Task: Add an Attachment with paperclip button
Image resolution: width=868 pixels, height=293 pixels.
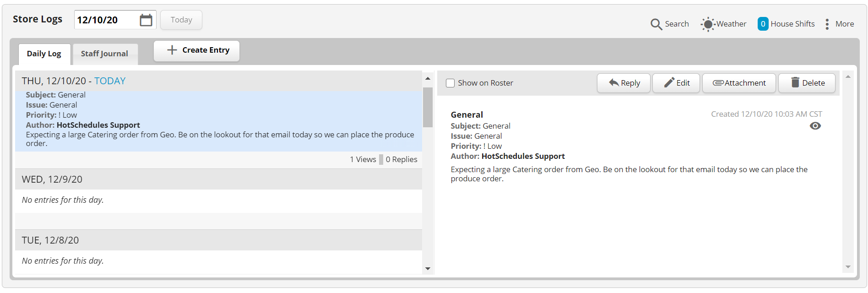Action: (739, 83)
